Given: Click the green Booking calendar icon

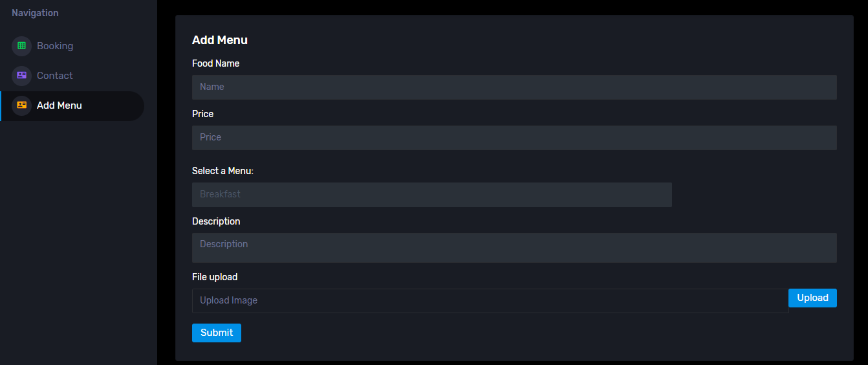Looking at the screenshot, I should 21,46.
